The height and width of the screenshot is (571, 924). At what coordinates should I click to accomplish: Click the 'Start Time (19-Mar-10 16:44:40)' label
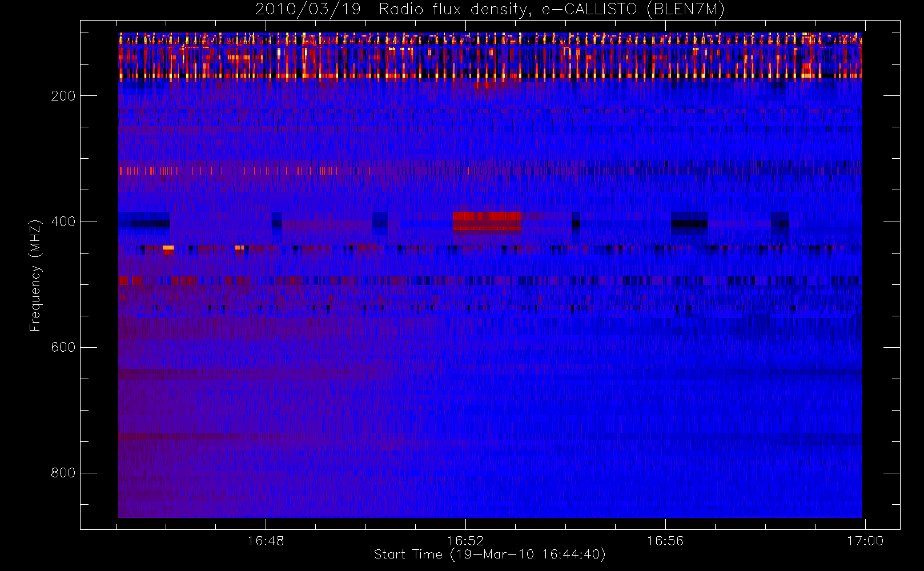(x=489, y=554)
